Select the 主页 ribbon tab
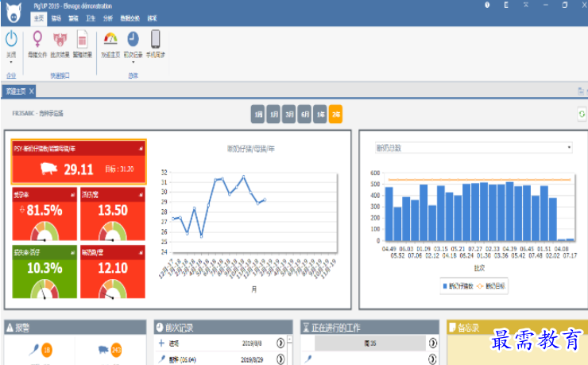588x365 pixels. point(39,18)
